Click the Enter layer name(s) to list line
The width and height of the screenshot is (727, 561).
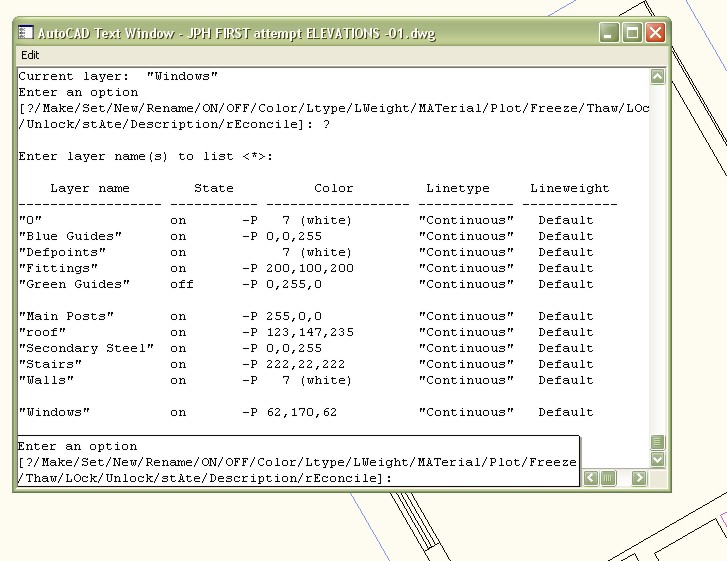[146, 156]
